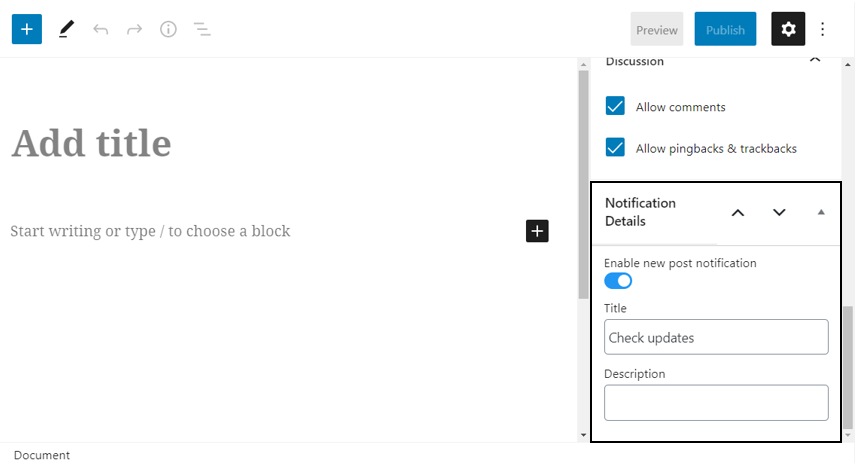The height and width of the screenshot is (474, 855).
Task: Open the three-dot options menu
Action: click(x=822, y=29)
